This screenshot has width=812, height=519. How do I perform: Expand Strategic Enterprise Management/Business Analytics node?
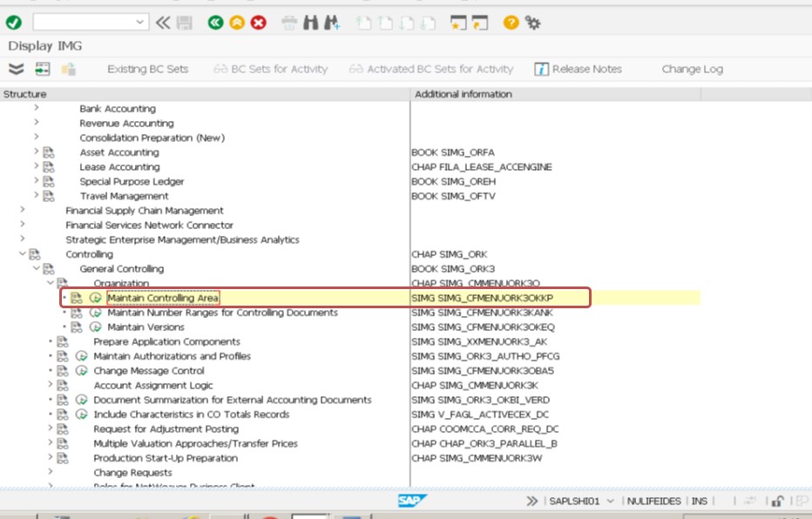[x=23, y=239]
